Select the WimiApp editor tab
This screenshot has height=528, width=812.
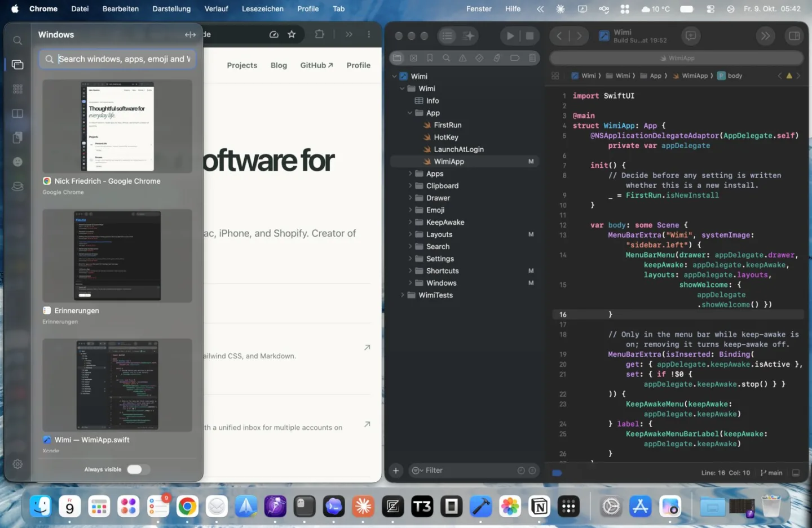point(677,58)
